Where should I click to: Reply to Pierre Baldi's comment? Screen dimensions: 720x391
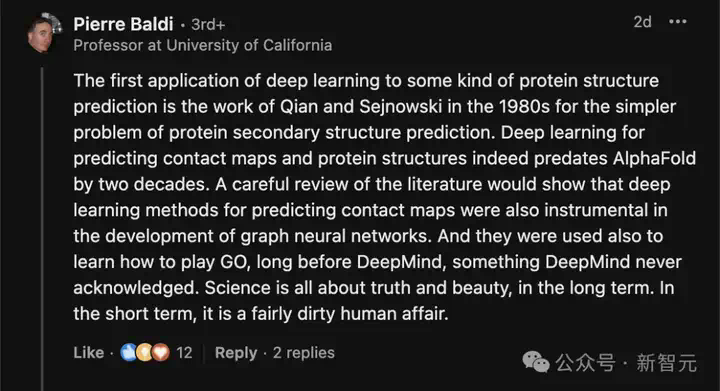236,353
